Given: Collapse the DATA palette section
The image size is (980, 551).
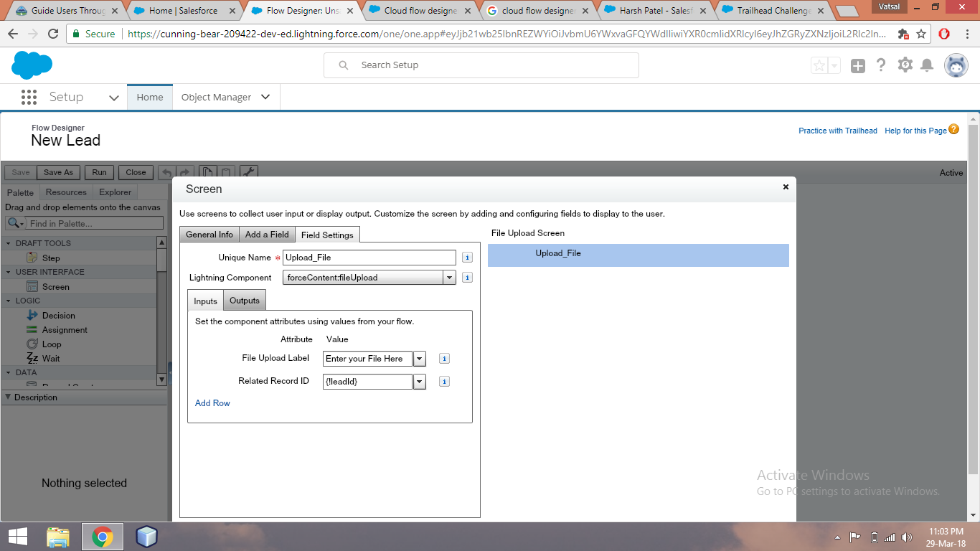Looking at the screenshot, I should [x=9, y=372].
